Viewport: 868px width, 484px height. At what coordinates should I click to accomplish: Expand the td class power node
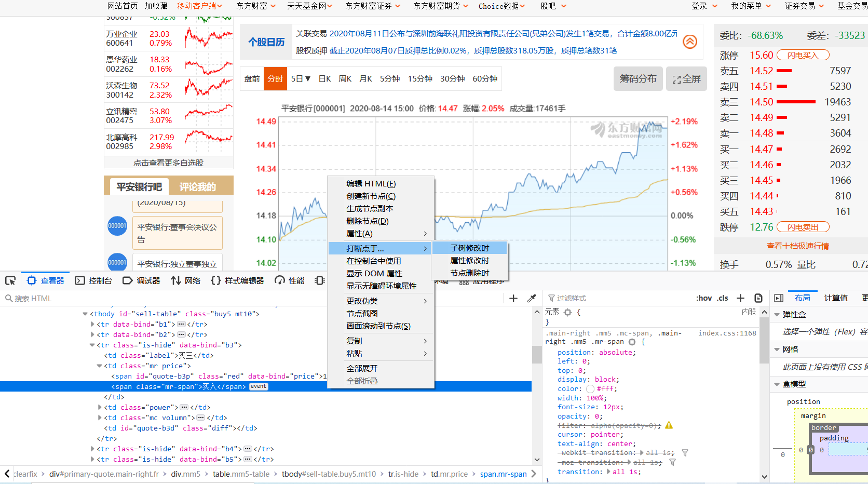point(100,407)
